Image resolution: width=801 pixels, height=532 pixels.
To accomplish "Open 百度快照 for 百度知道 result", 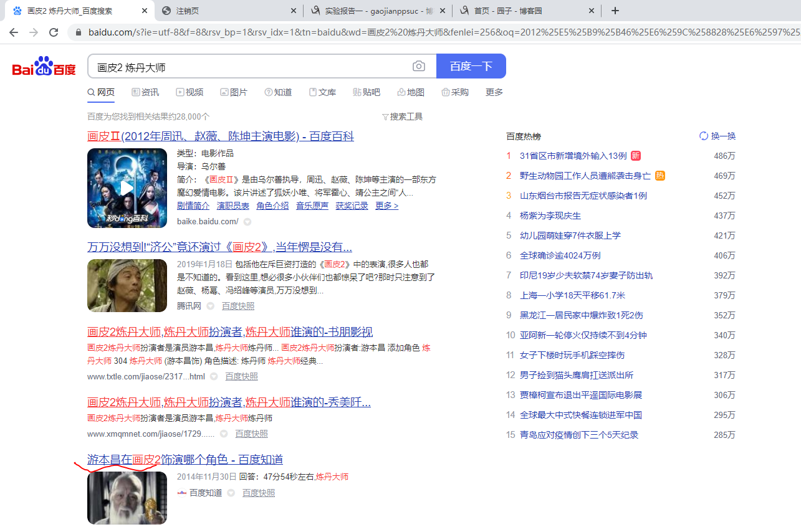I will click(259, 493).
